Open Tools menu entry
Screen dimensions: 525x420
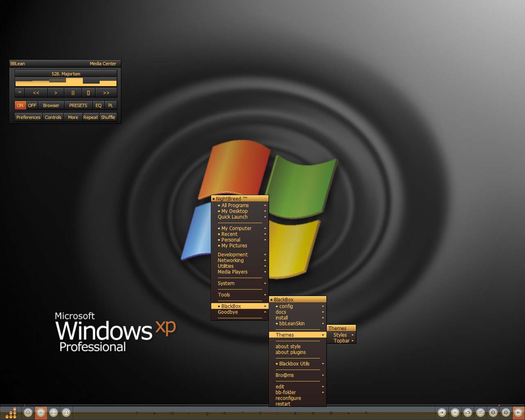(240, 295)
